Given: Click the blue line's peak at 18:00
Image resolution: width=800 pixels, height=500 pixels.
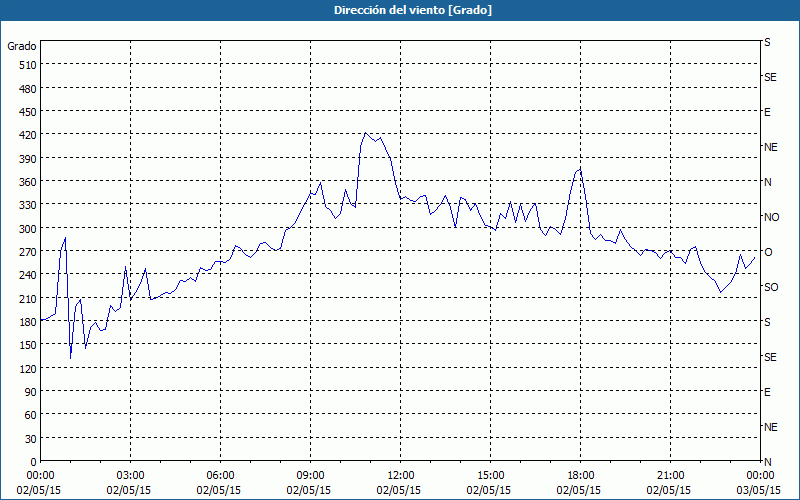Looking at the screenshot, I should coord(581,169).
